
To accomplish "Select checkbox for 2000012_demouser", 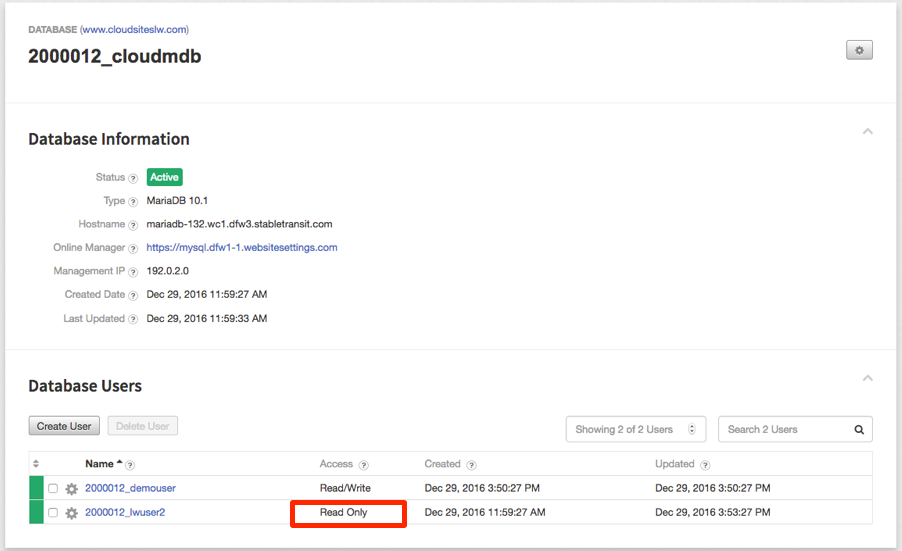I will coord(53,488).
